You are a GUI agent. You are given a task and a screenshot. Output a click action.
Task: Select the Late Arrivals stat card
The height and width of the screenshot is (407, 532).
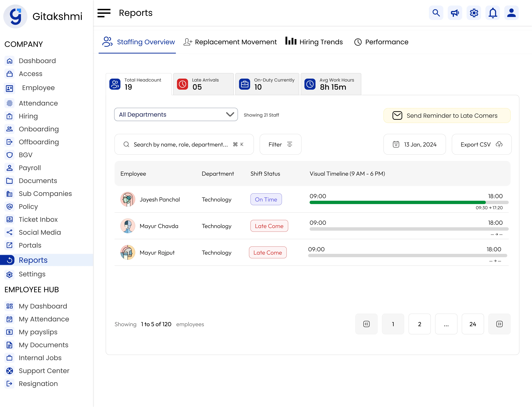[204, 84]
